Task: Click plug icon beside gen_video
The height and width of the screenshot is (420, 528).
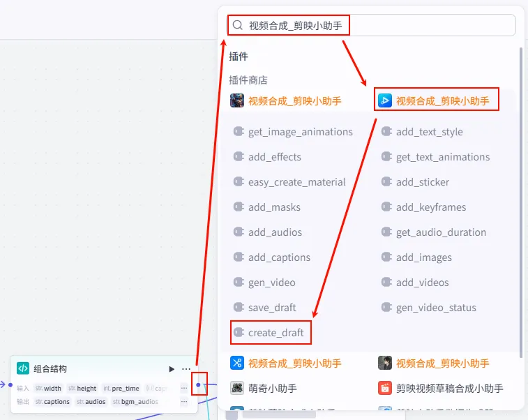Action: tap(239, 283)
